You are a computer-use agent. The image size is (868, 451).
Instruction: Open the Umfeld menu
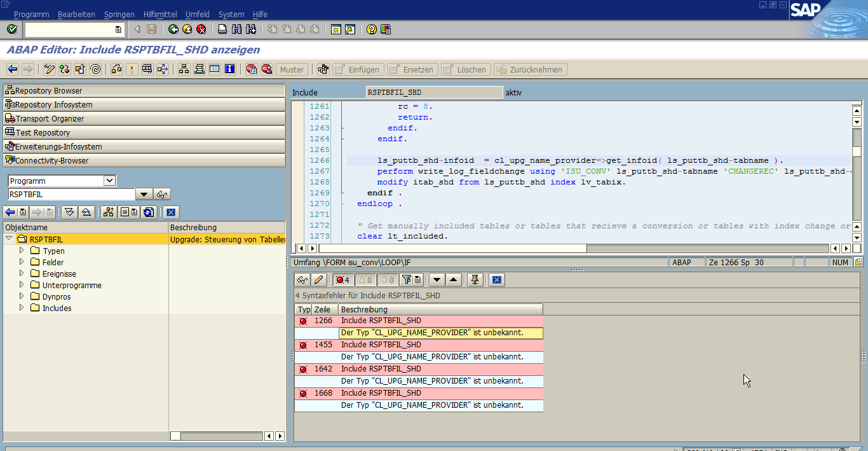point(198,14)
